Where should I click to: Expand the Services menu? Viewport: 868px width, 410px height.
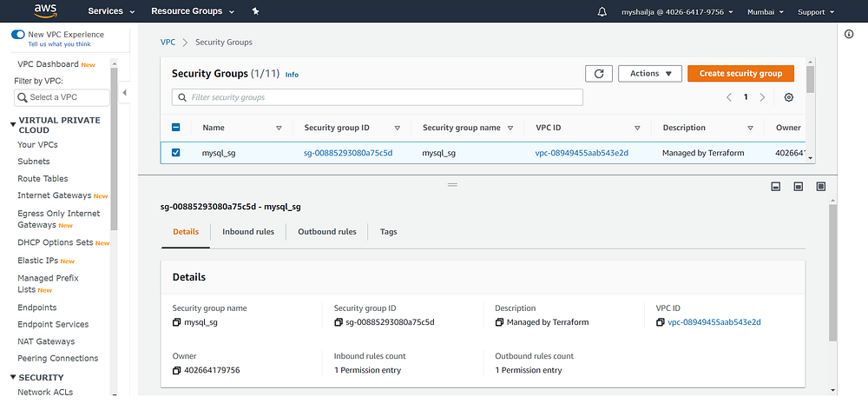(111, 12)
